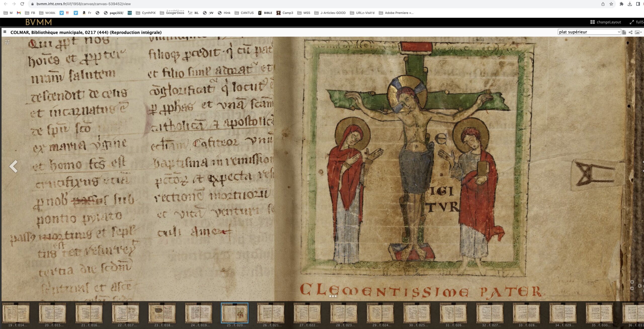The image size is (644, 329).
Task: Go to the previous canvas arrow
Action: [13, 166]
